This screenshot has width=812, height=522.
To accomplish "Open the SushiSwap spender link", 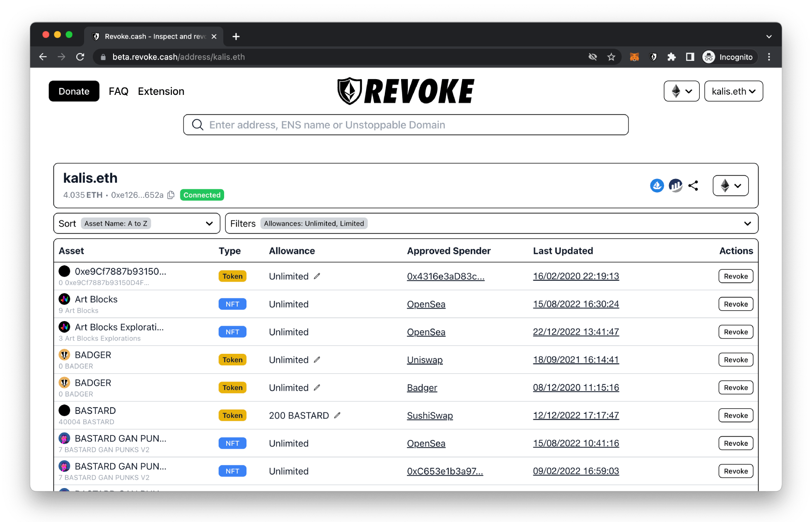I will [430, 415].
